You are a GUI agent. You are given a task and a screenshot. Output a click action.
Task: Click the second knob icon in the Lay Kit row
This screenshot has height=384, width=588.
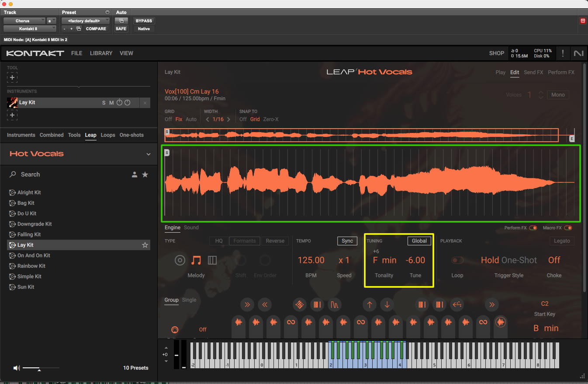[x=127, y=103]
